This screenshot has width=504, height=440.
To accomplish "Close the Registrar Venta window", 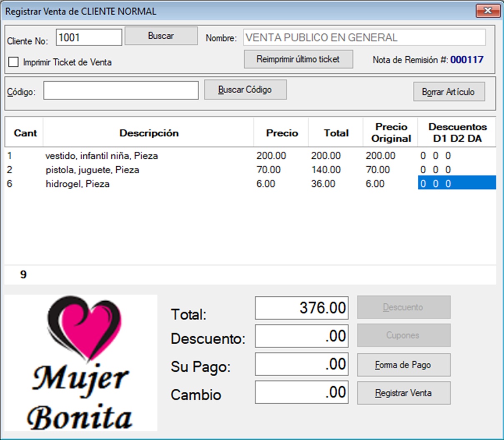I will [x=487, y=11].
